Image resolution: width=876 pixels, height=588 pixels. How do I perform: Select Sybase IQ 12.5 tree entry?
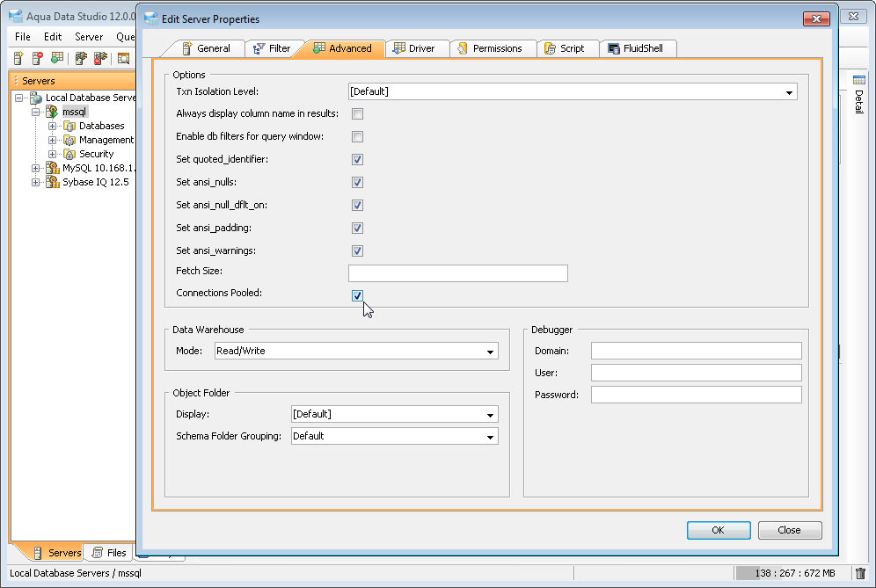(96, 182)
